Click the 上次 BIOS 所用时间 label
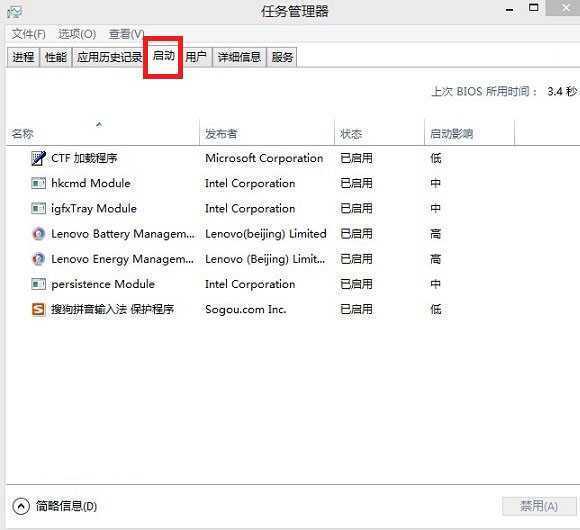This screenshot has height=530, width=580. pos(484,91)
